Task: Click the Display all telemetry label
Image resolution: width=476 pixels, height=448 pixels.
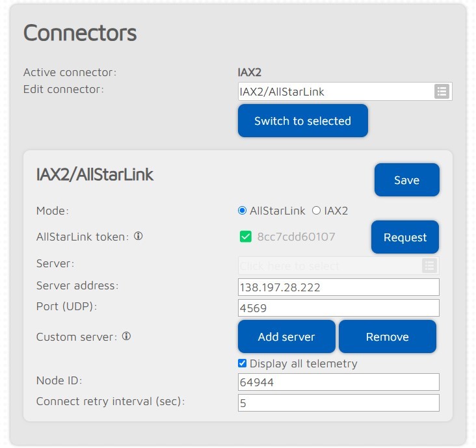Action: tap(303, 363)
